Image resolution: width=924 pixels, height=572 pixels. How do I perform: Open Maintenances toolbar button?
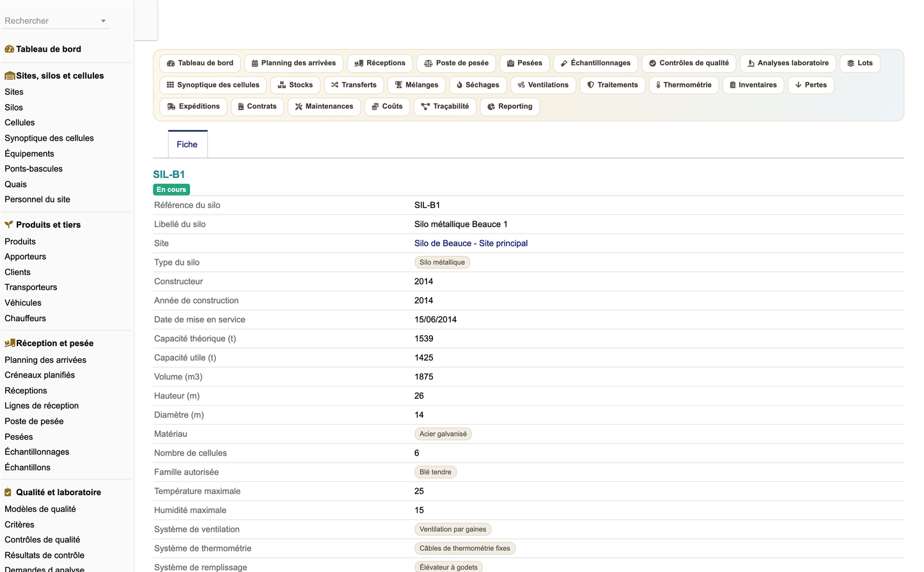click(x=324, y=107)
